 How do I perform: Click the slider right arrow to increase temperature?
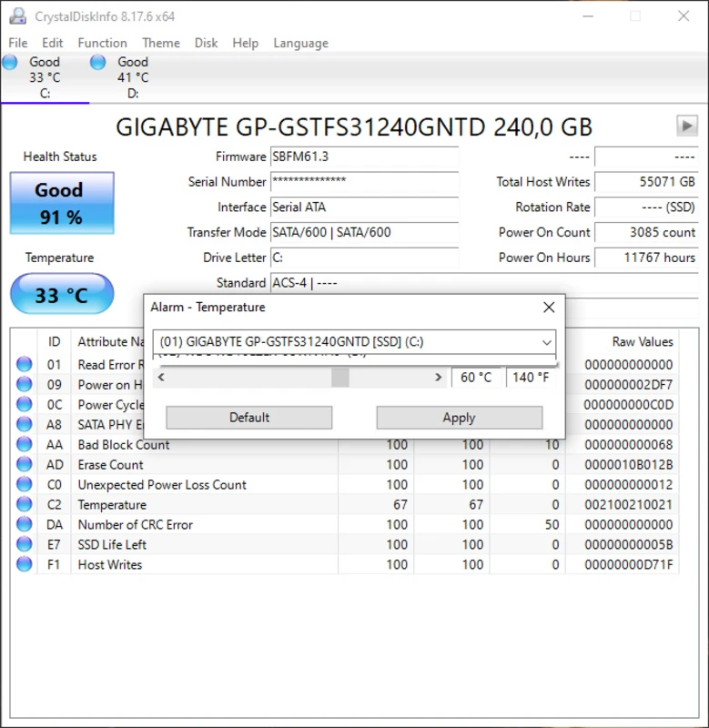pos(438,378)
